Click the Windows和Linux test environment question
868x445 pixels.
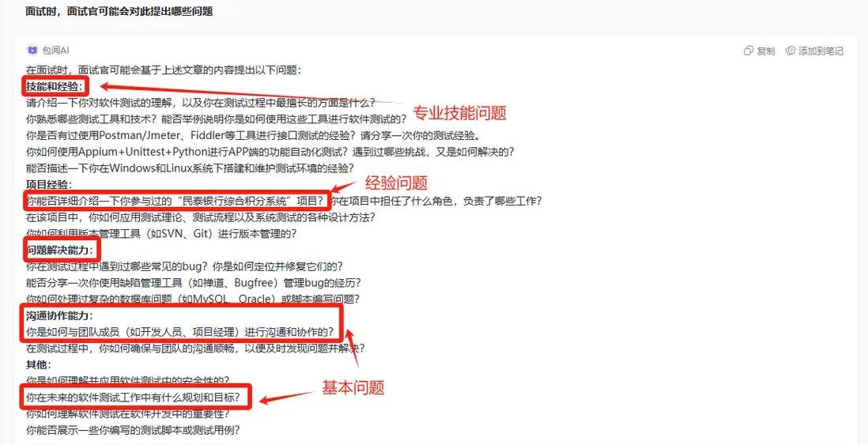[191, 168]
